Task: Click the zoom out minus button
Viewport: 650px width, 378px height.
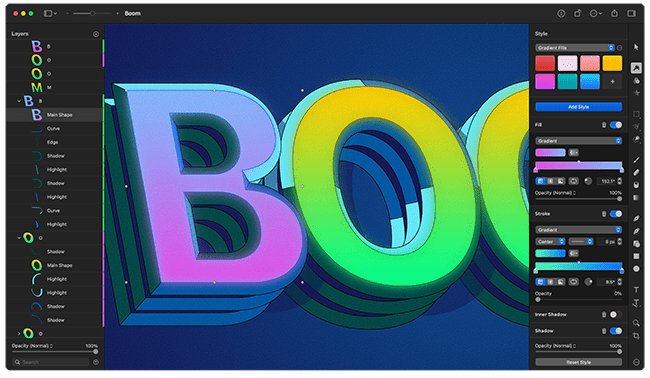Action: pyautogui.click(x=67, y=14)
